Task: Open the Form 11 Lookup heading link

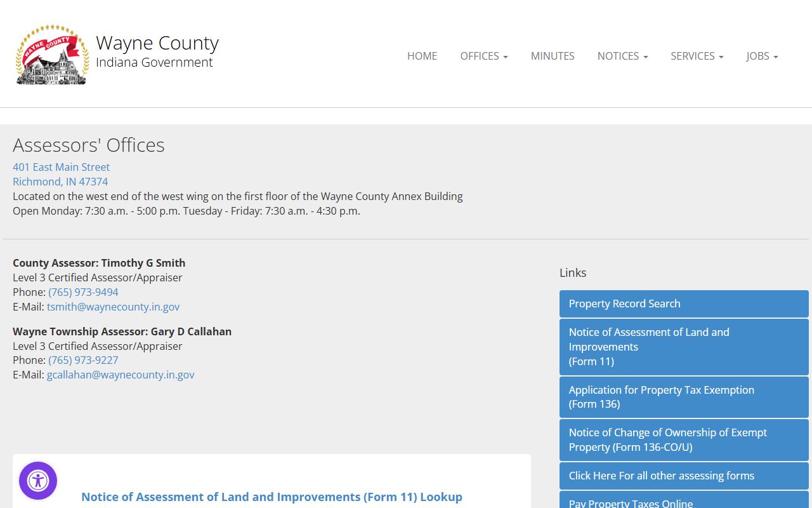Action: (272, 497)
